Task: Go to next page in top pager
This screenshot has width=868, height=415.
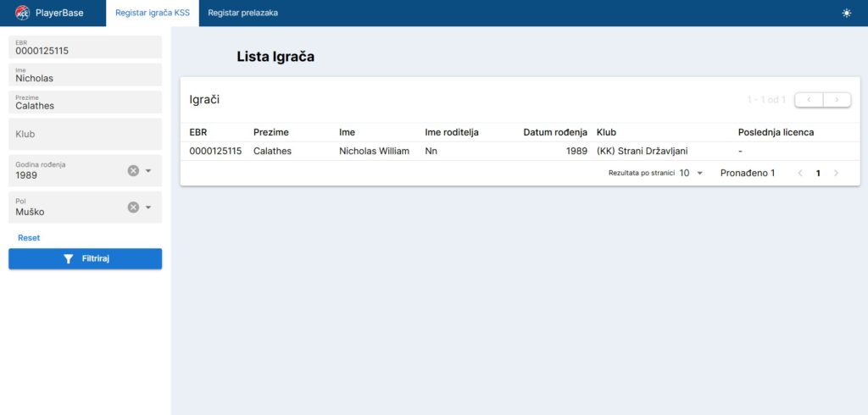Action: coord(837,100)
